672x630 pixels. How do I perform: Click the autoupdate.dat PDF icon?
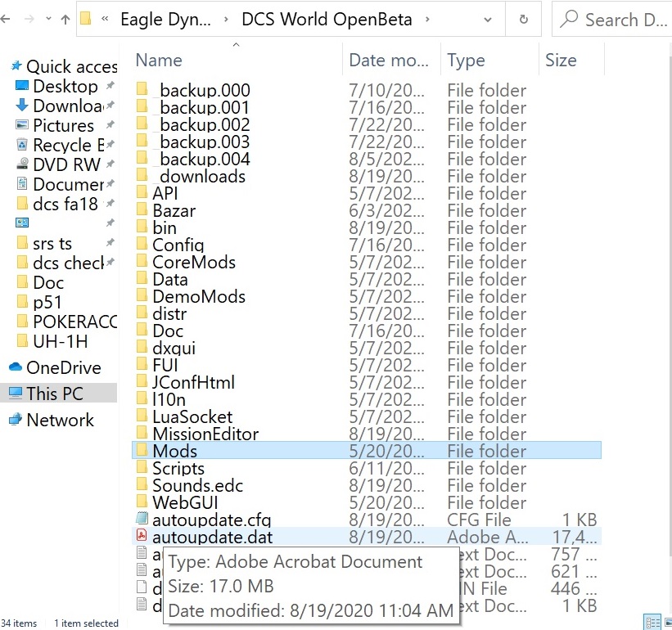click(142, 535)
